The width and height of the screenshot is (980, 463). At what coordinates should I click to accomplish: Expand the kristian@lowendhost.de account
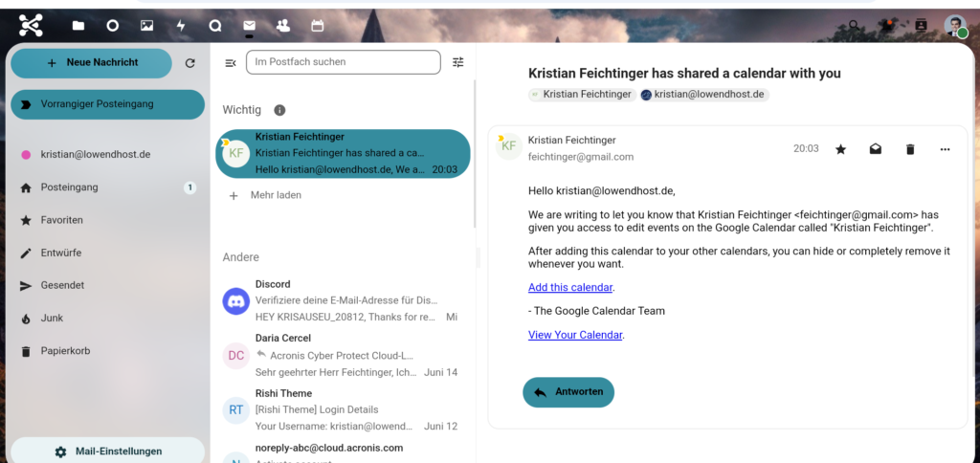(x=107, y=154)
